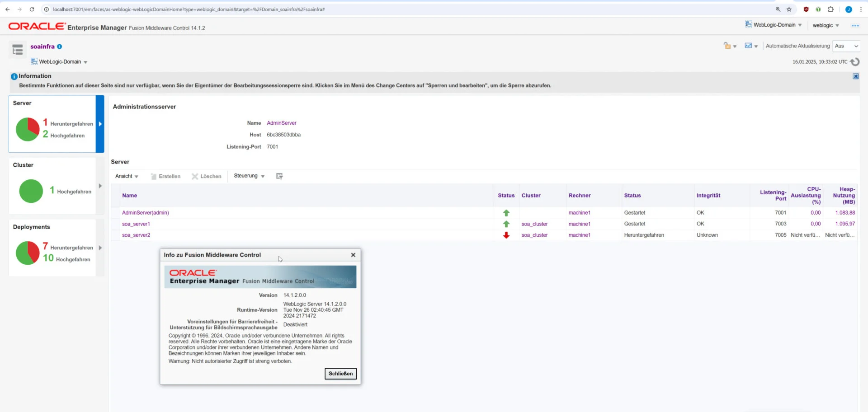Expand the Cluster summary card arrow
This screenshot has height=412, width=868.
click(100, 186)
